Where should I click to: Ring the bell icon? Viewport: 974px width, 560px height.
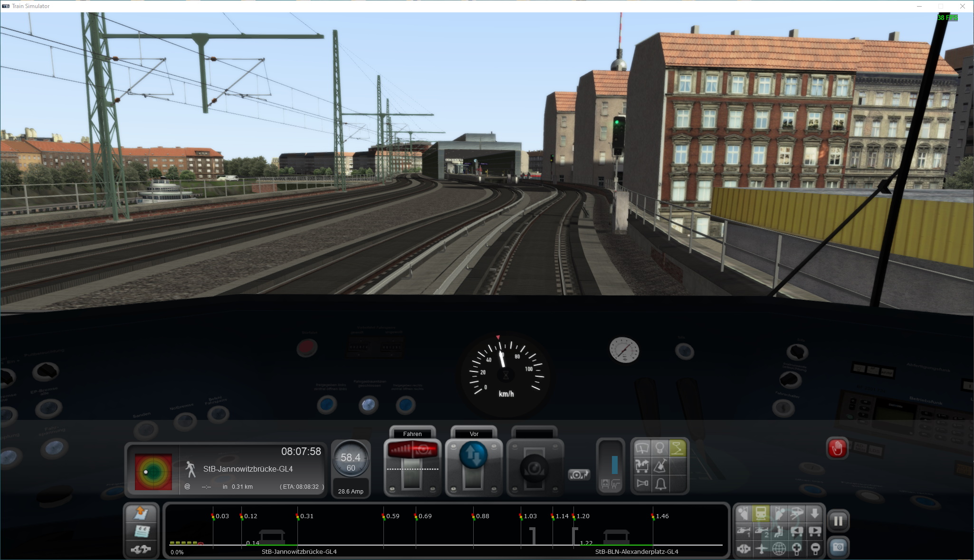pyautogui.click(x=660, y=484)
